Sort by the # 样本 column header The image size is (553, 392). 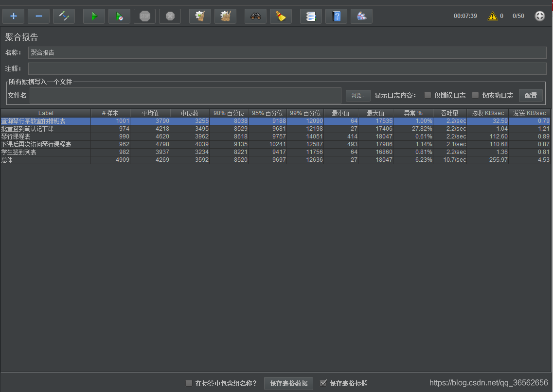(111, 113)
